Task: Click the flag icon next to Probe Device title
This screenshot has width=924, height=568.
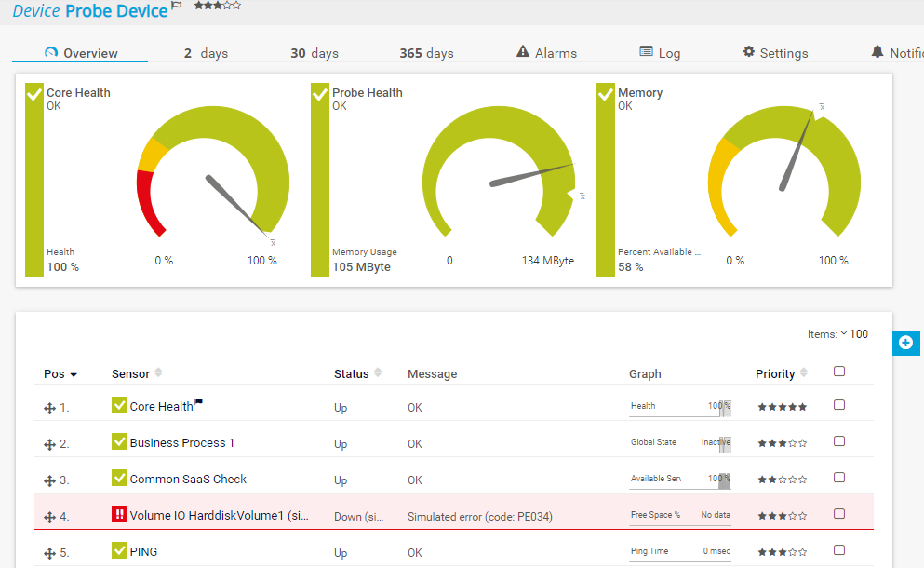Action: pos(177,7)
